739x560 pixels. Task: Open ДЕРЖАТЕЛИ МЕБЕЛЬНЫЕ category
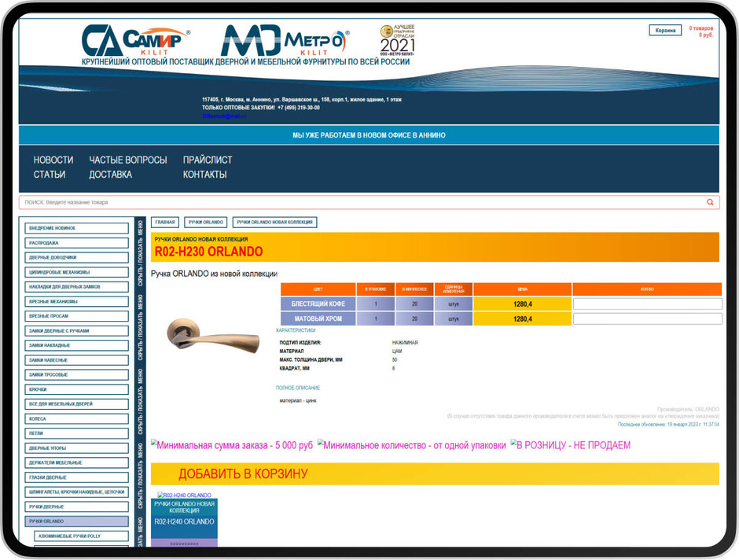(x=76, y=463)
